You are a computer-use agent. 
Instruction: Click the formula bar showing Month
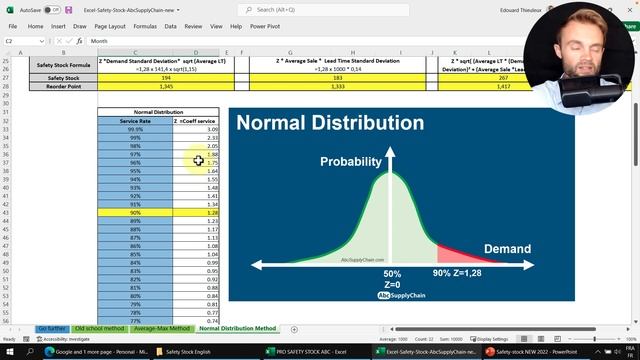point(306,41)
